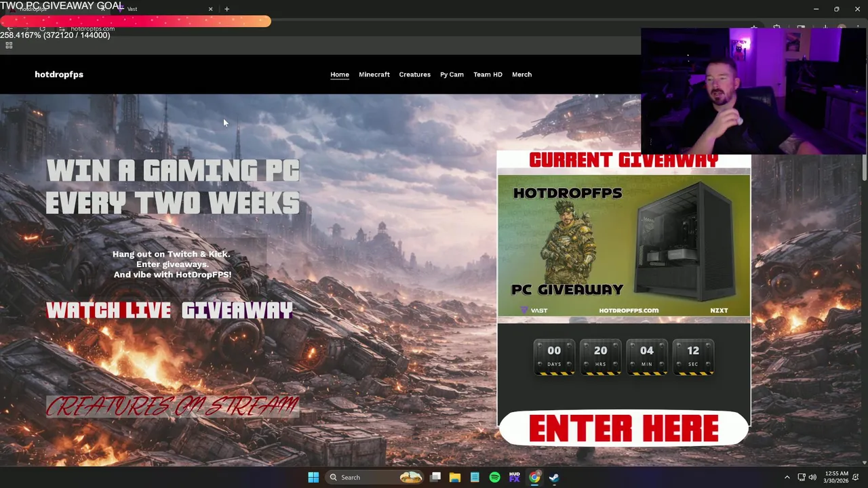Click the countdown HRS tile showing 20
The image size is (868, 488).
click(x=600, y=357)
